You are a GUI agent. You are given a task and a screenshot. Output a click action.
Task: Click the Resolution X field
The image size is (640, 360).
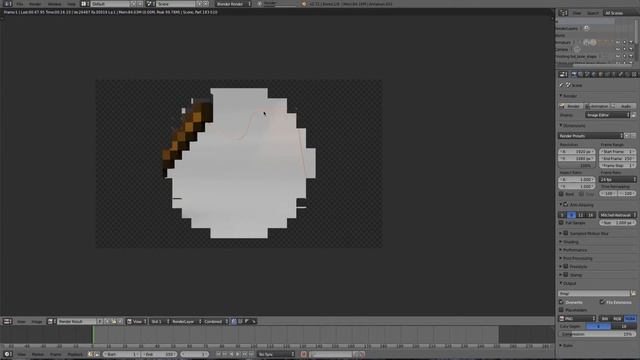(x=576, y=151)
